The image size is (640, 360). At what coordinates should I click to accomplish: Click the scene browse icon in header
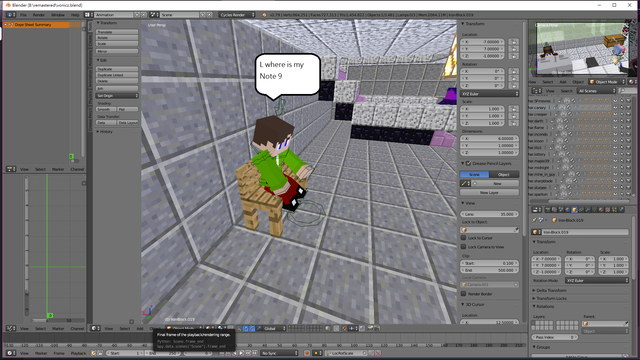tap(154, 15)
